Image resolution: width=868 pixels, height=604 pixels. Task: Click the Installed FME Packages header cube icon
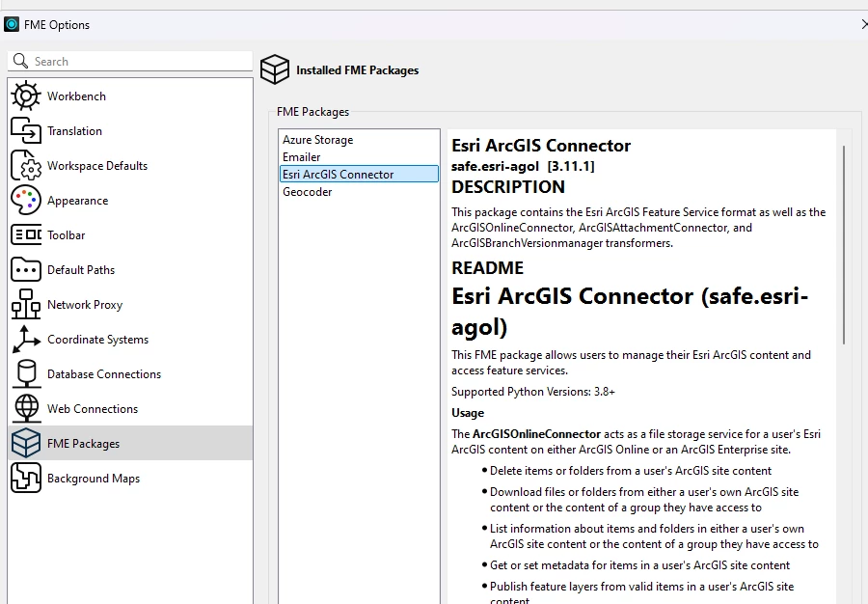tap(275, 69)
